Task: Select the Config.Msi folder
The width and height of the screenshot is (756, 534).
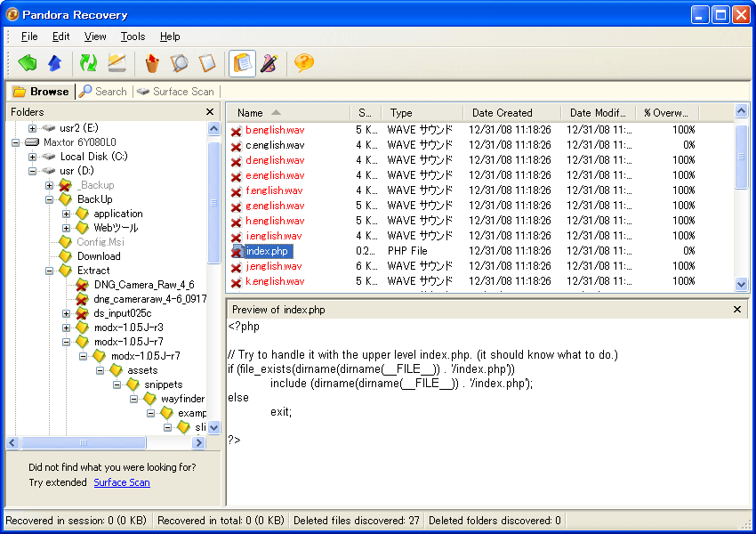Action: click(101, 242)
